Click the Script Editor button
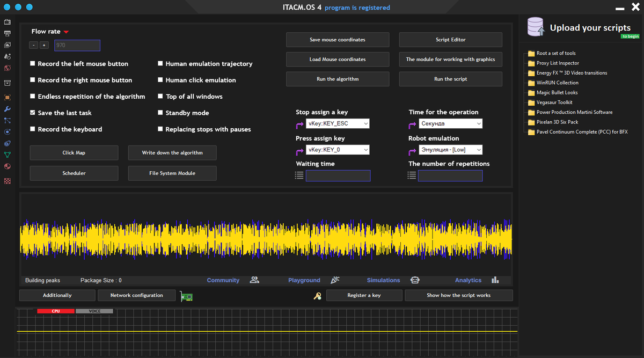 450,40
